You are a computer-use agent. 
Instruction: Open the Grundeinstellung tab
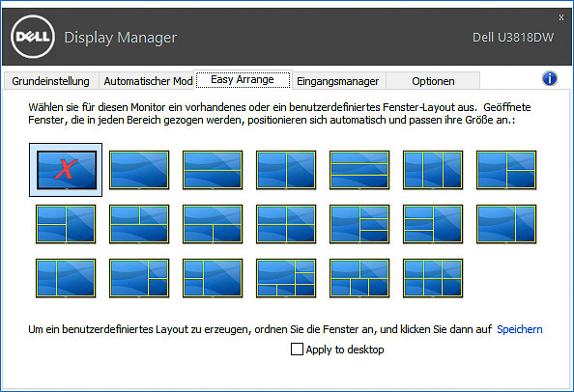[x=50, y=81]
